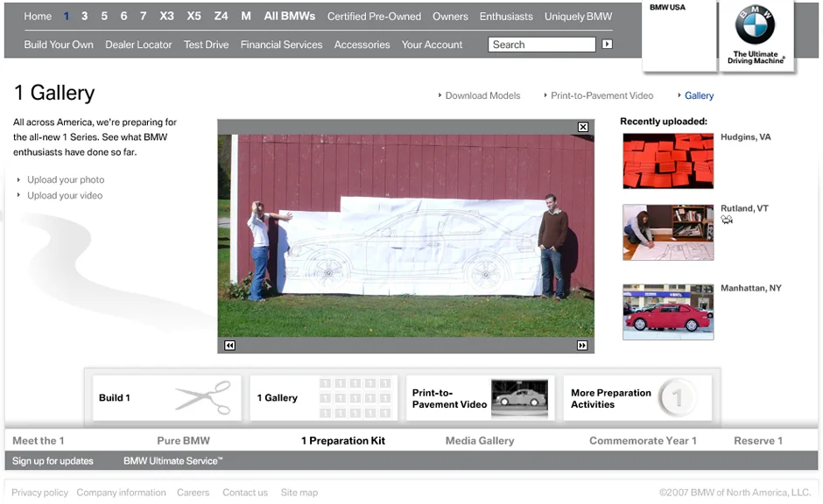Open the Manhattan, NY thumbnail
823x504 pixels.
[x=668, y=312]
